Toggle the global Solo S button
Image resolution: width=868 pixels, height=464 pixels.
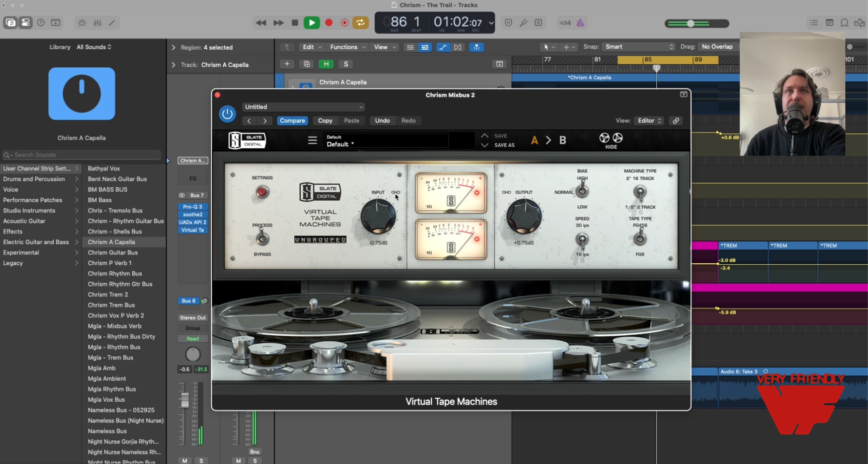pyautogui.click(x=346, y=64)
